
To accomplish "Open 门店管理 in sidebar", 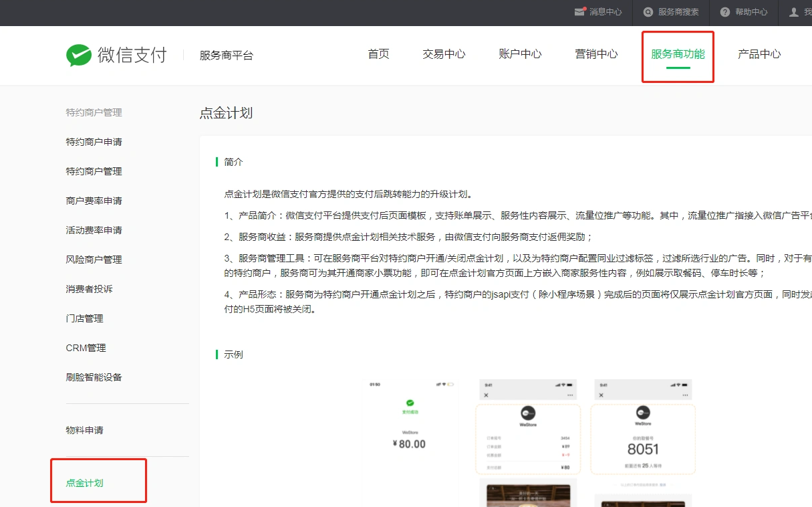I will click(85, 318).
